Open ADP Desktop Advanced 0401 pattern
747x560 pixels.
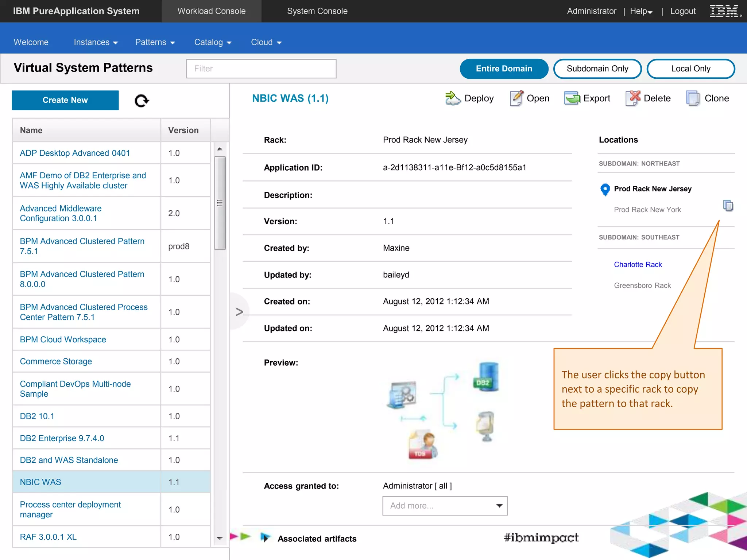coord(75,153)
